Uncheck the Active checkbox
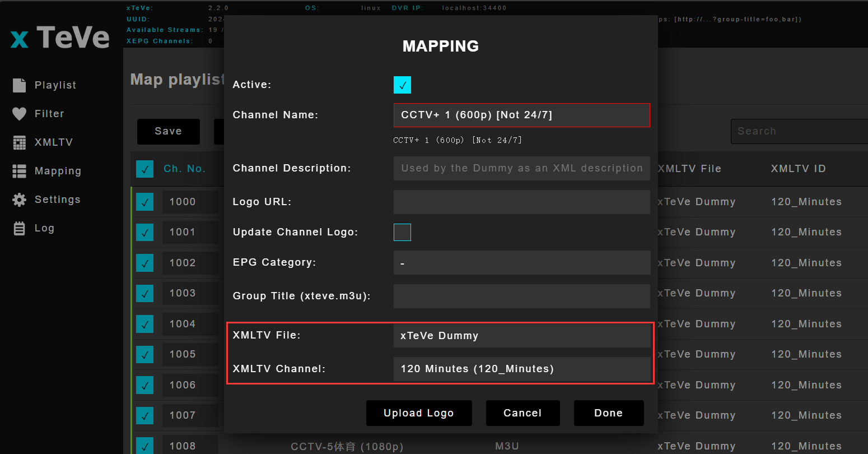 (x=402, y=85)
